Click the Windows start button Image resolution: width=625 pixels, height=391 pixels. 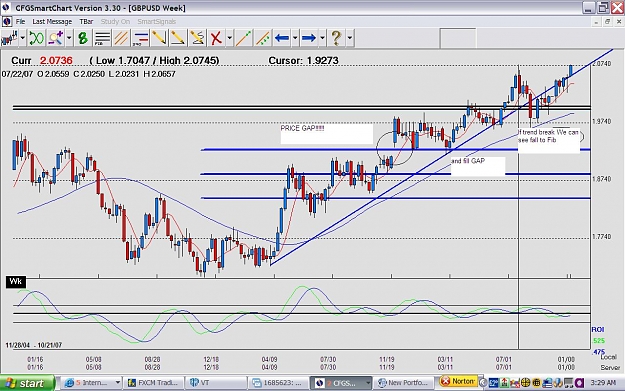27,383
